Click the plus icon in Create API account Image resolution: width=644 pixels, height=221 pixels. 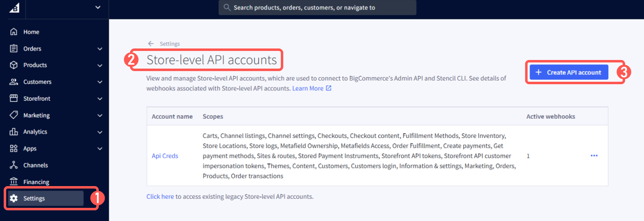pyautogui.click(x=539, y=72)
